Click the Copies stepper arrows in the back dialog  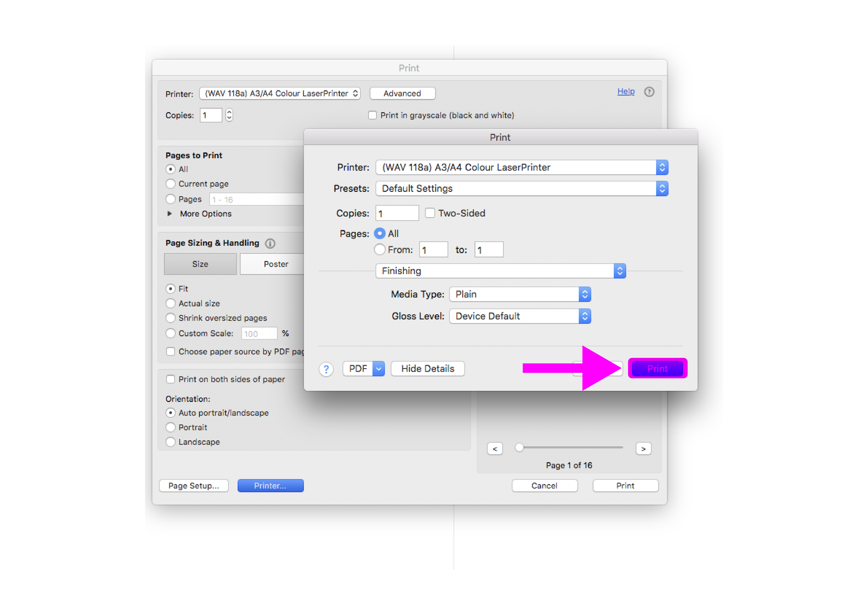pos(229,115)
